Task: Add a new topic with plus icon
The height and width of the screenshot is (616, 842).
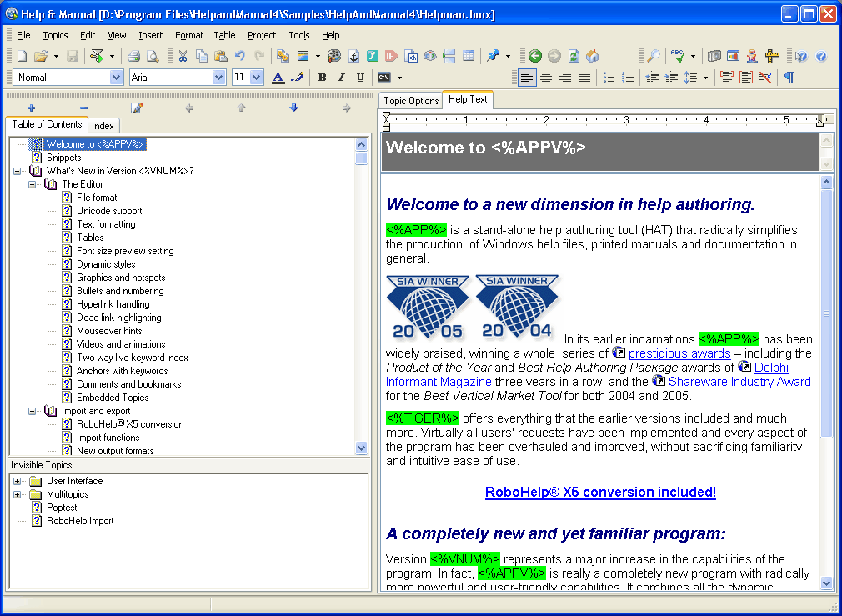Action: click(31, 108)
